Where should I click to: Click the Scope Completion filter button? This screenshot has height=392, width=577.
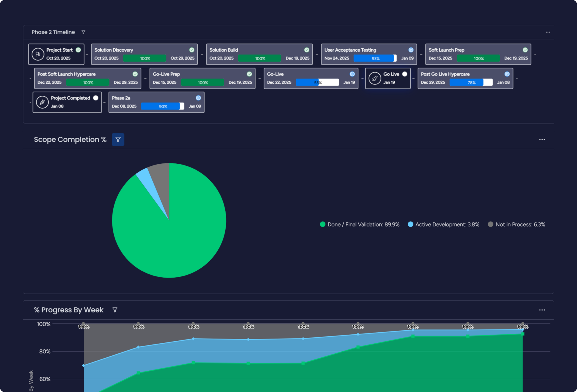118,140
